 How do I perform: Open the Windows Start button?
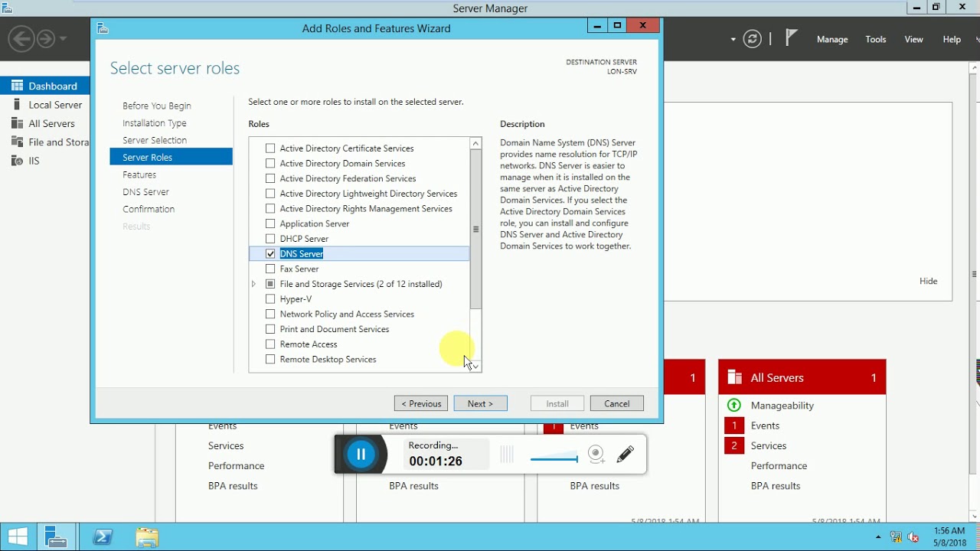[18, 537]
